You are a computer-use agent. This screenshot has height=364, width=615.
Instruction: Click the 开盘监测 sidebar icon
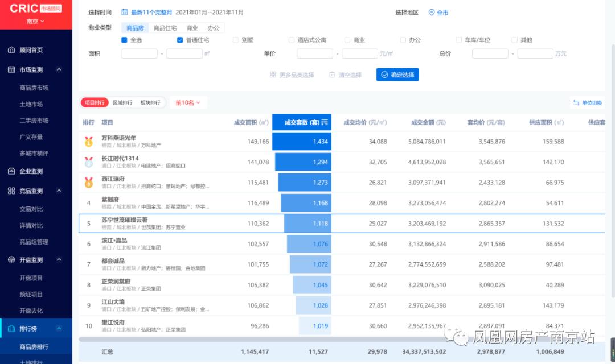click(x=11, y=260)
